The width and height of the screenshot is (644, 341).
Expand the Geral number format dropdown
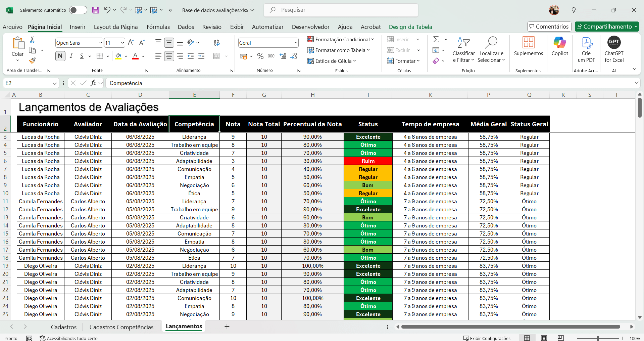point(296,43)
